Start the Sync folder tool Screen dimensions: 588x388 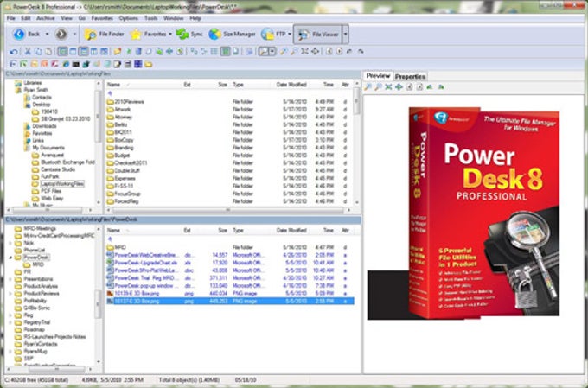[189, 34]
